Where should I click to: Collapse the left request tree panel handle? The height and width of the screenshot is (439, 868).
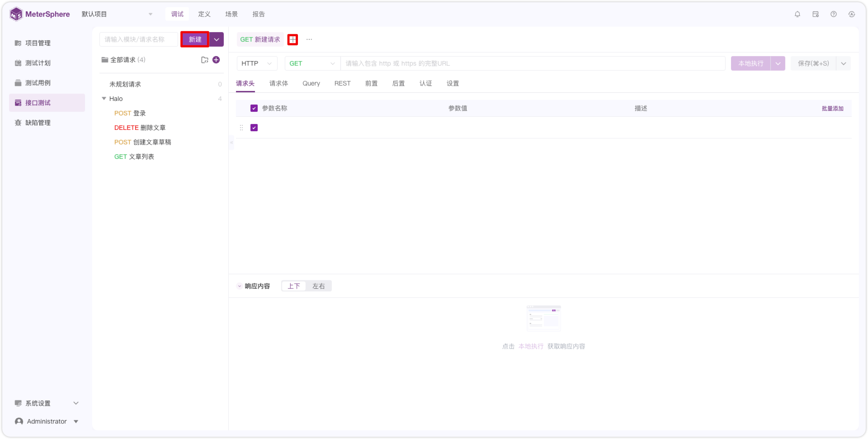coord(231,143)
